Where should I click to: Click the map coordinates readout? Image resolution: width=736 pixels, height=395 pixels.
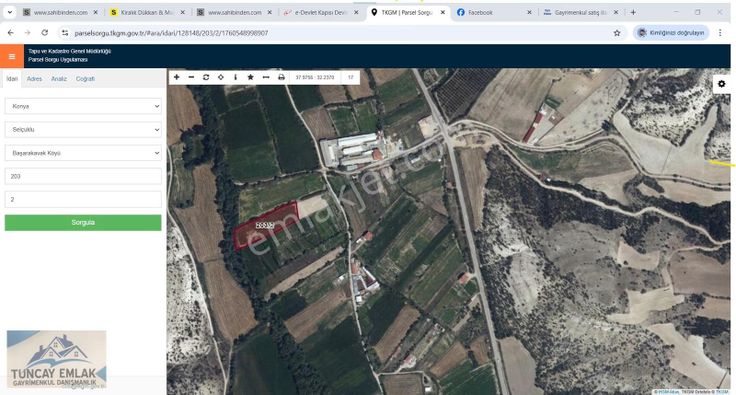coord(315,77)
